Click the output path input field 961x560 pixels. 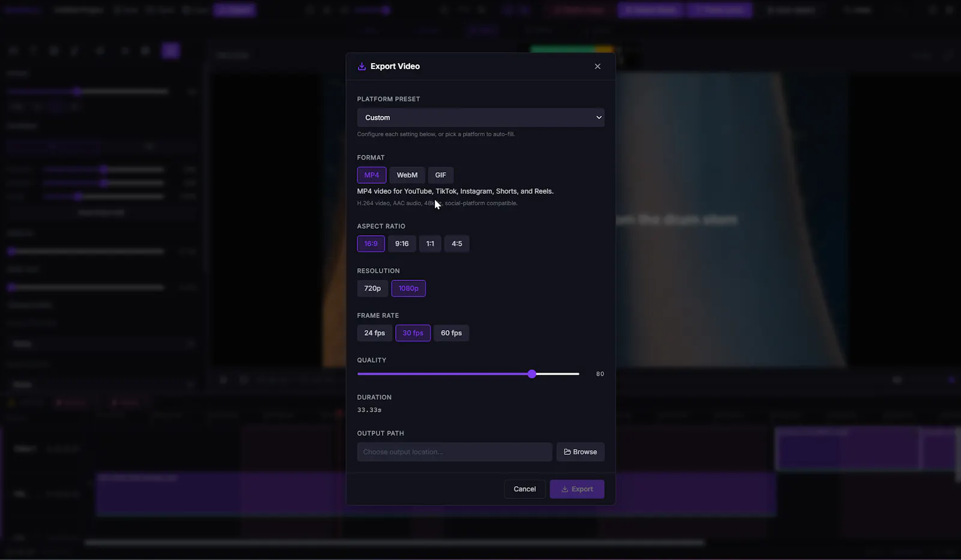click(455, 452)
